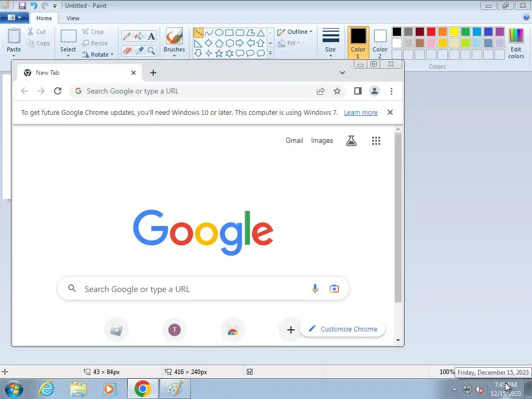Select the Magnifier tool in Paint
The height and width of the screenshot is (399, 532).
tap(151, 50)
